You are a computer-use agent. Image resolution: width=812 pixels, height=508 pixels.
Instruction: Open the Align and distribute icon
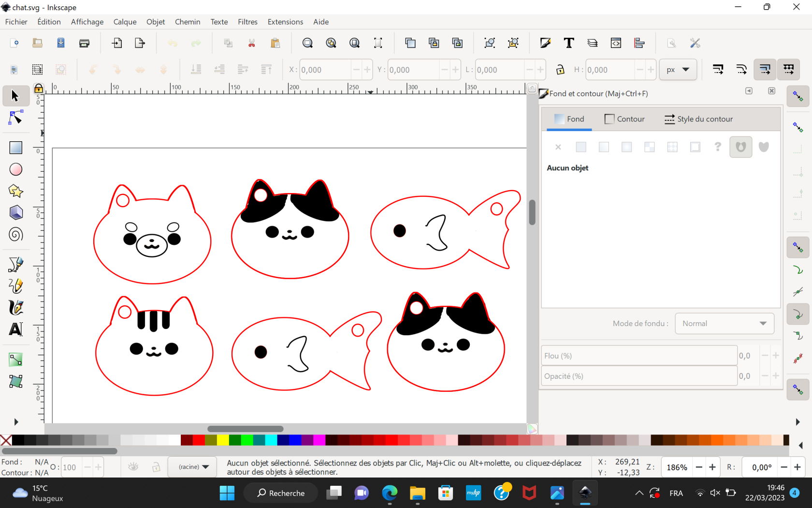click(639, 43)
